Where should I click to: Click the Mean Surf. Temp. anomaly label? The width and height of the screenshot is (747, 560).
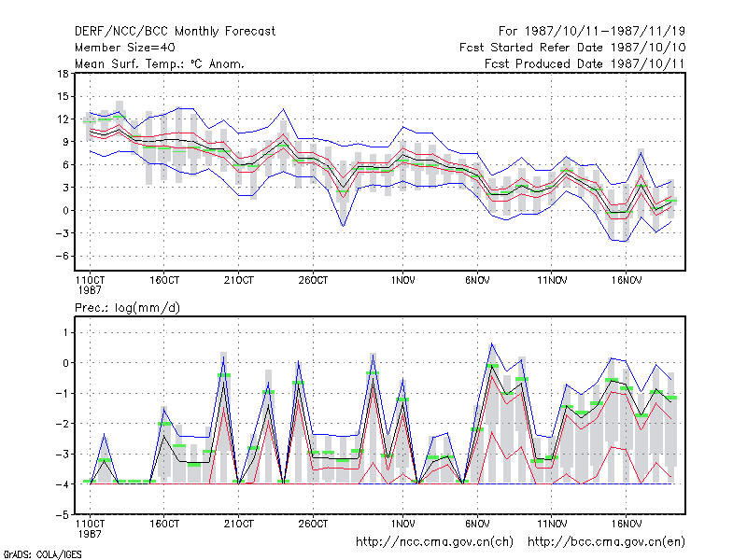pyautogui.click(x=160, y=63)
